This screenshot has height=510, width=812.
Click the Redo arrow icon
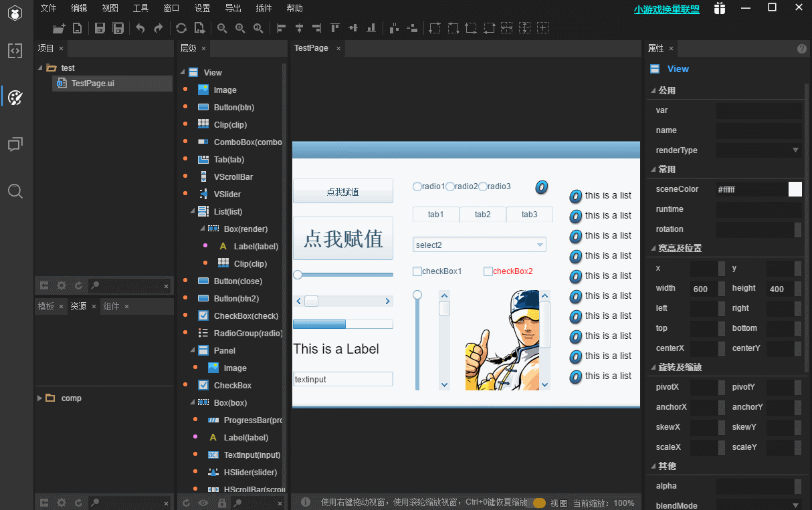tap(159, 27)
